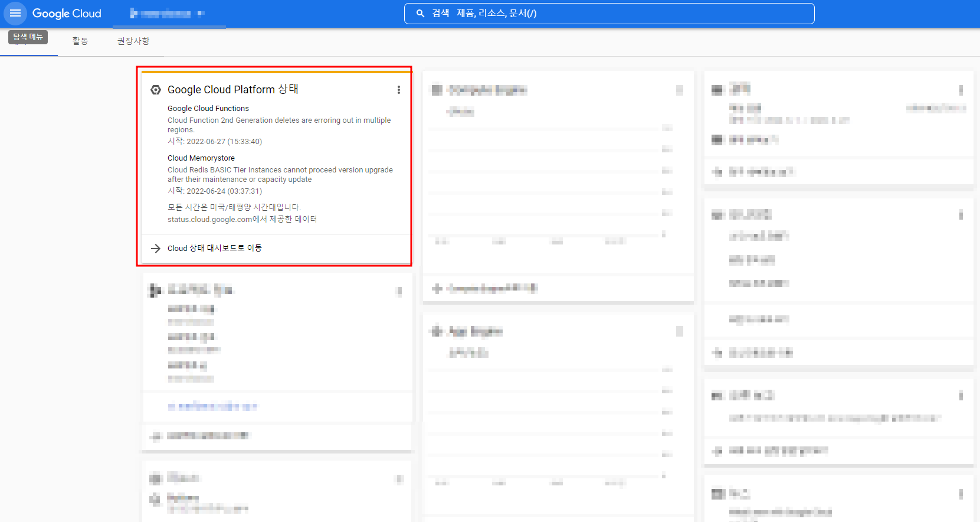
Task: Click the search magnifier icon
Action: (x=420, y=14)
